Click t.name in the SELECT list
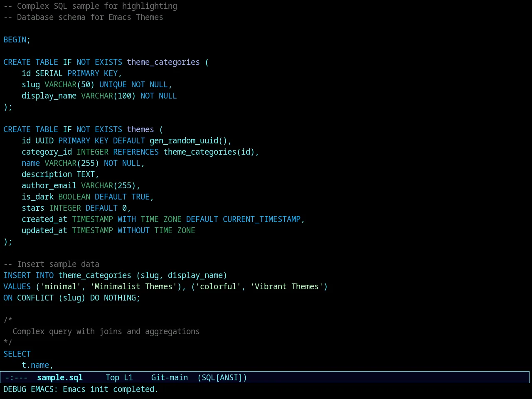This screenshot has width=532, height=399. (35, 365)
